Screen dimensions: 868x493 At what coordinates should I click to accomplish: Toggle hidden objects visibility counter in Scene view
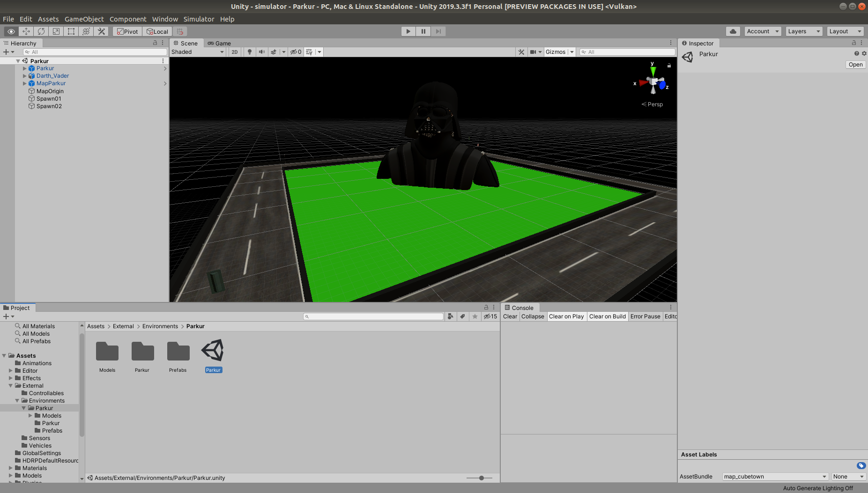(296, 52)
